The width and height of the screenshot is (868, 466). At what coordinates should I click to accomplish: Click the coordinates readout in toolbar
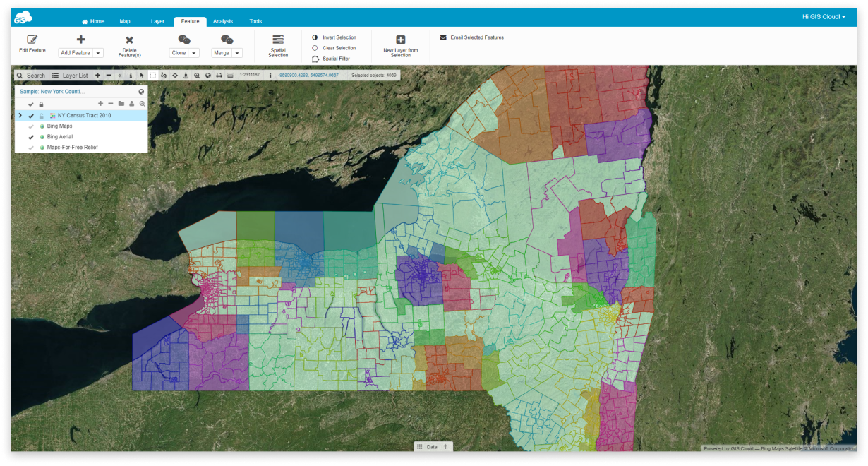(x=308, y=75)
